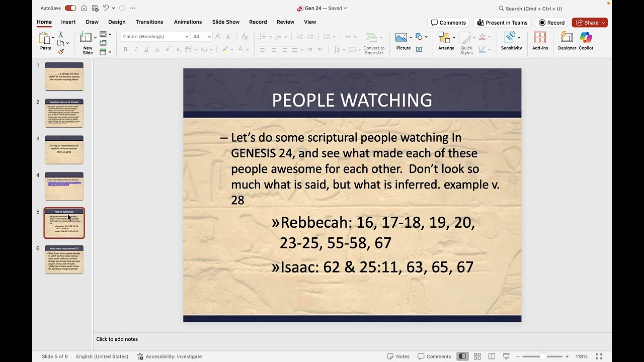Open the Design tab
Image resolution: width=644 pixels, height=362 pixels.
tap(117, 22)
